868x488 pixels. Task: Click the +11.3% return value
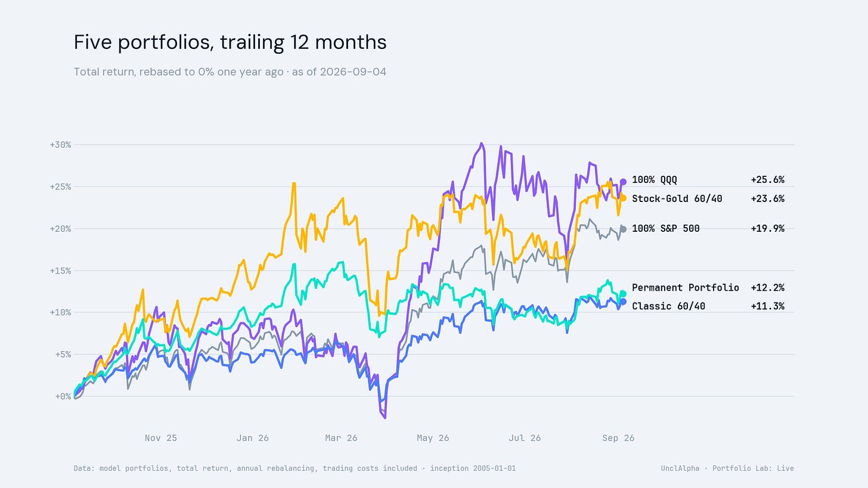(x=767, y=306)
